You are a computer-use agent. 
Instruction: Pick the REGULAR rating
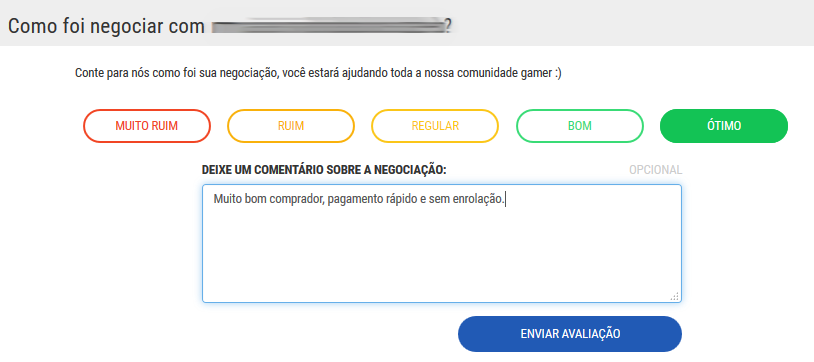coord(435,126)
